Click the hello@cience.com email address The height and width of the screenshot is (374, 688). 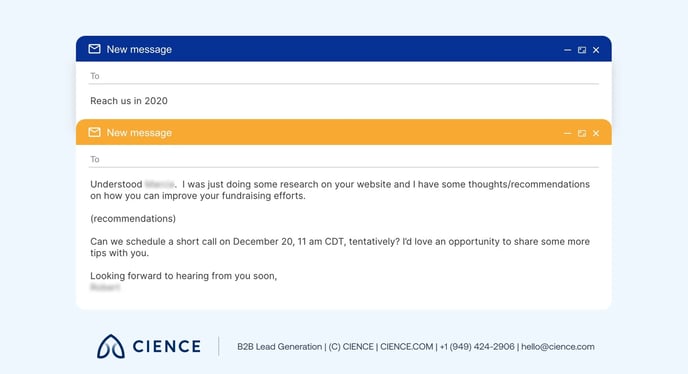pyautogui.click(x=558, y=347)
